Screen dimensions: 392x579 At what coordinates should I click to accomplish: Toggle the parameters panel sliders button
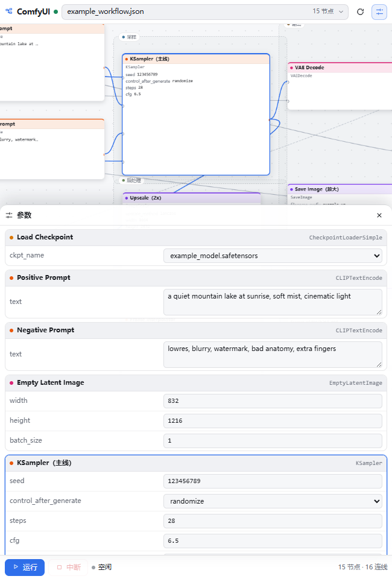tap(379, 12)
